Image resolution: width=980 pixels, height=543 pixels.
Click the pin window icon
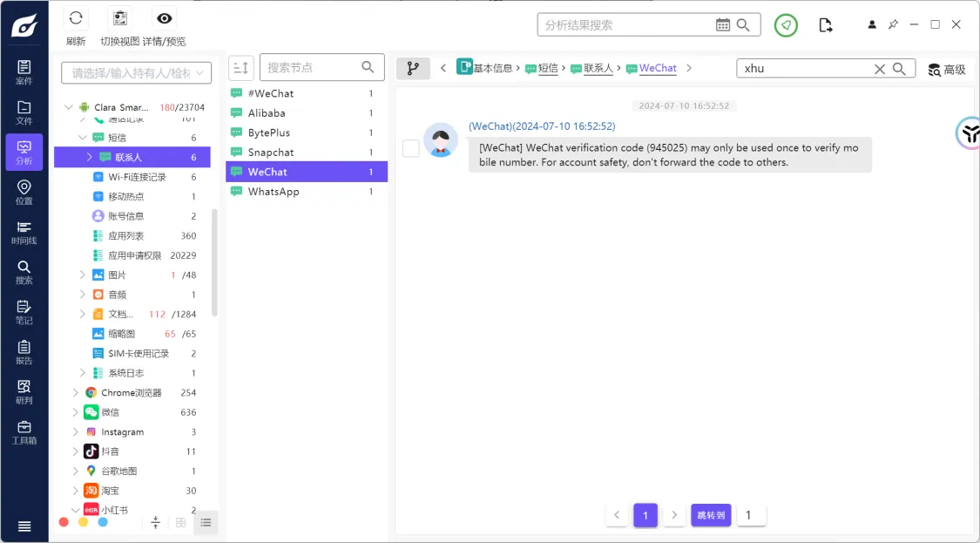tap(893, 24)
